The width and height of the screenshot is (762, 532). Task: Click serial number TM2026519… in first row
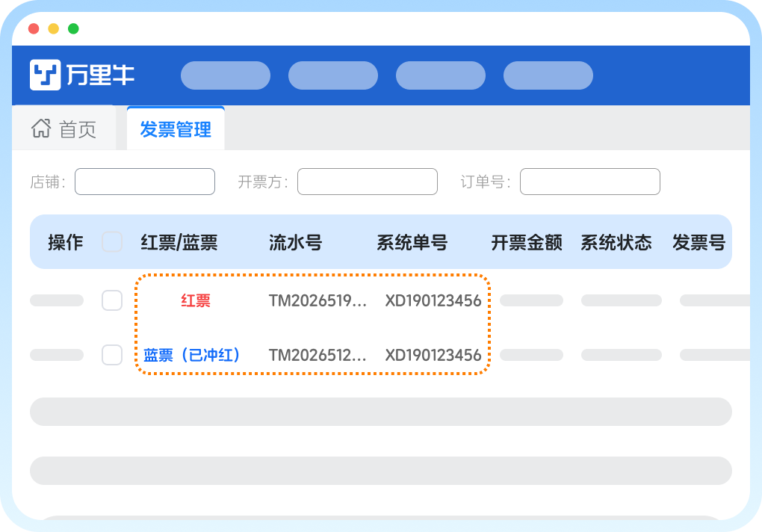tap(318, 300)
